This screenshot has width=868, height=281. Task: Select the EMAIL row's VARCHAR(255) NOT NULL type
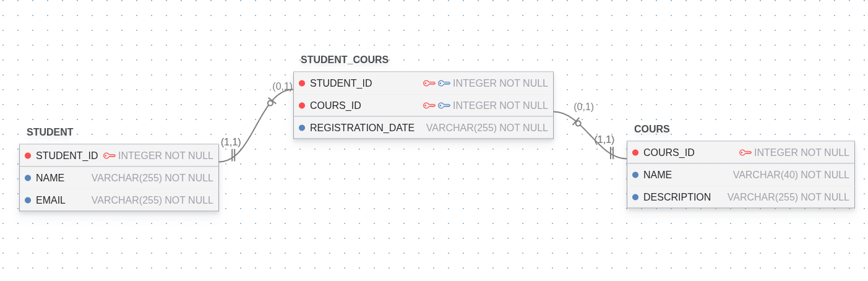[152, 201]
